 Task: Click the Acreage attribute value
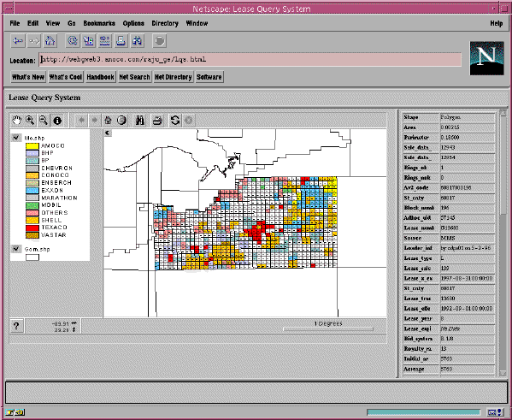[467, 369]
